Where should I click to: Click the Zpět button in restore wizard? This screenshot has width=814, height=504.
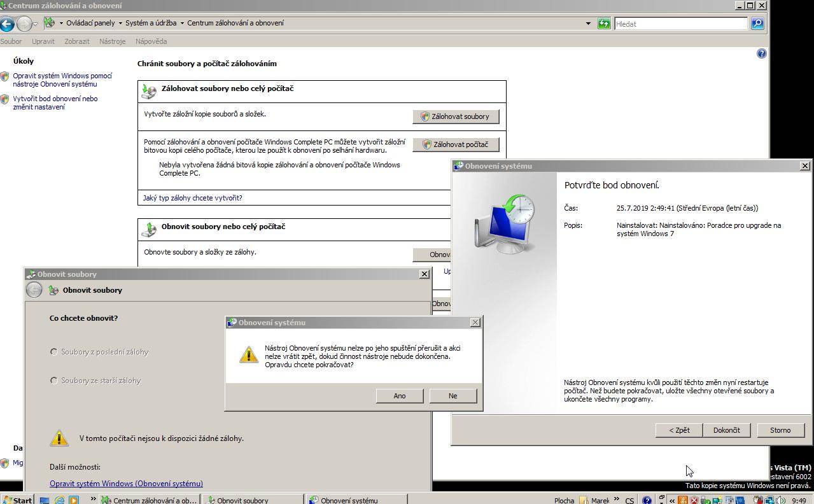click(679, 430)
